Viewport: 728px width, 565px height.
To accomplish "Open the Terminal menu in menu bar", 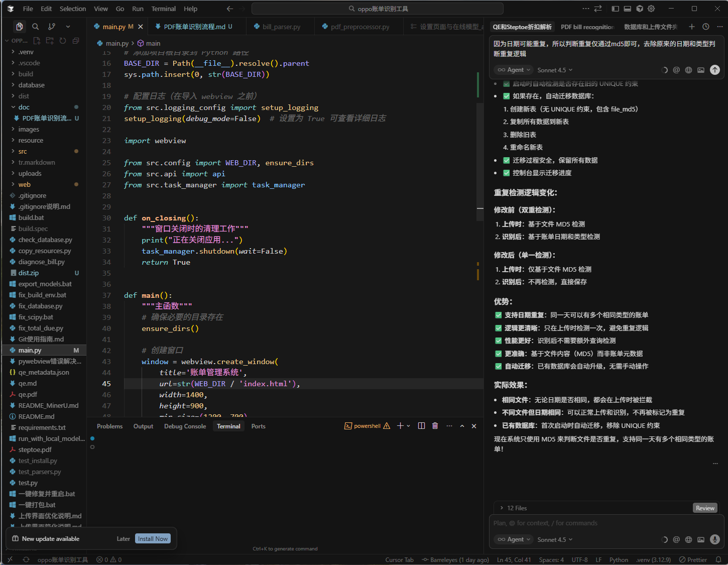I will coord(164,9).
